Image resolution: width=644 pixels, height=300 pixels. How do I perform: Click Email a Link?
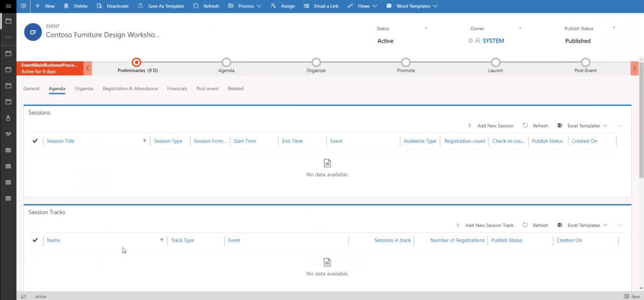(x=321, y=6)
